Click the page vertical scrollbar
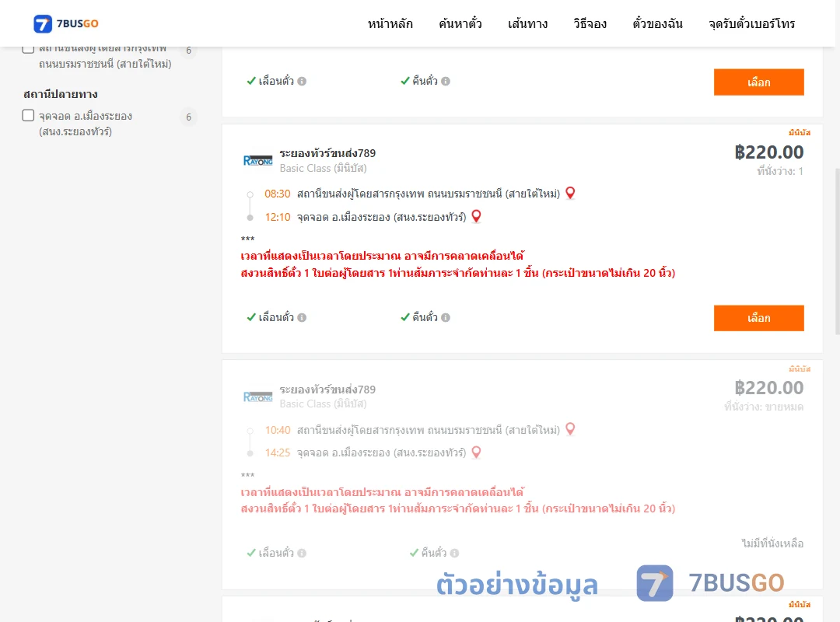 837,252
